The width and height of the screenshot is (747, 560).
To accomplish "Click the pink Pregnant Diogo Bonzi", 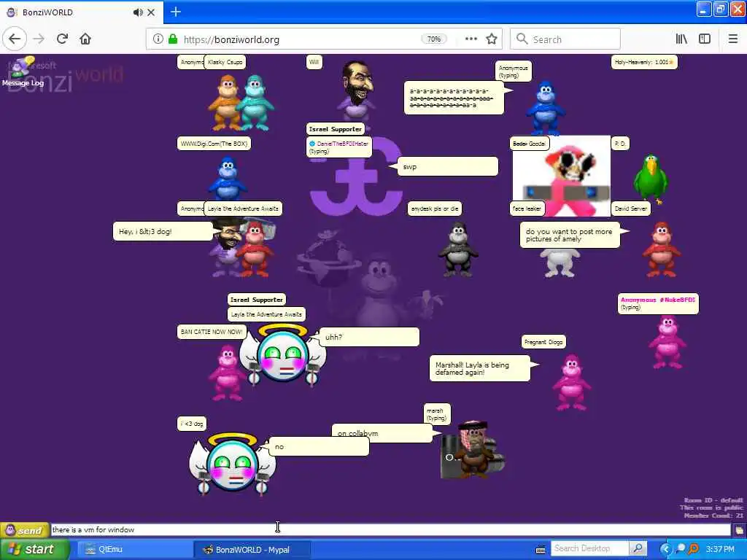I will click(570, 382).
